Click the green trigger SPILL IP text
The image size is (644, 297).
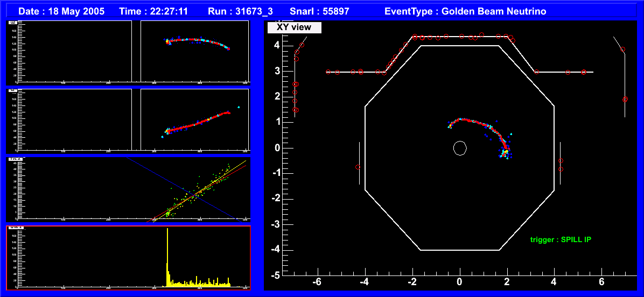560,239
